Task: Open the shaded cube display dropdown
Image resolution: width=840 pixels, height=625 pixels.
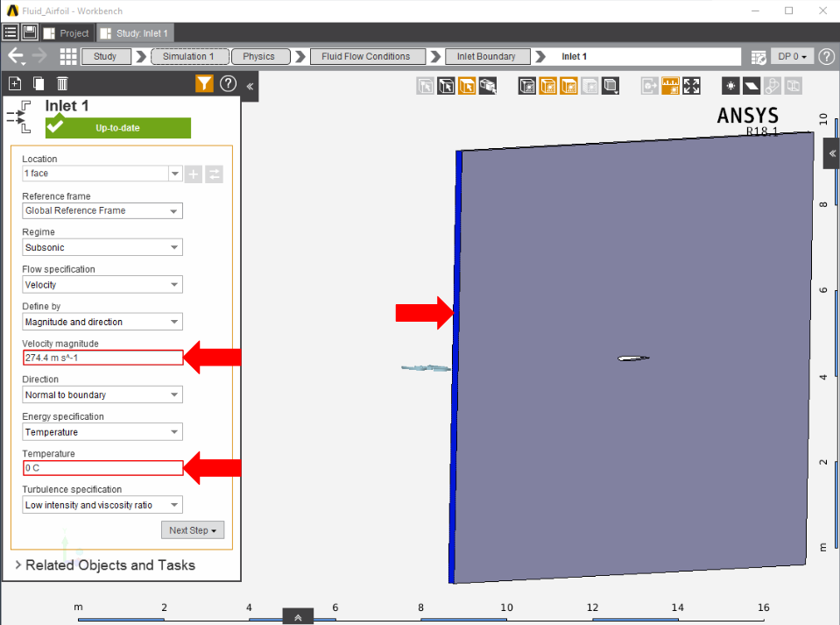Action: tap(611, 86)
